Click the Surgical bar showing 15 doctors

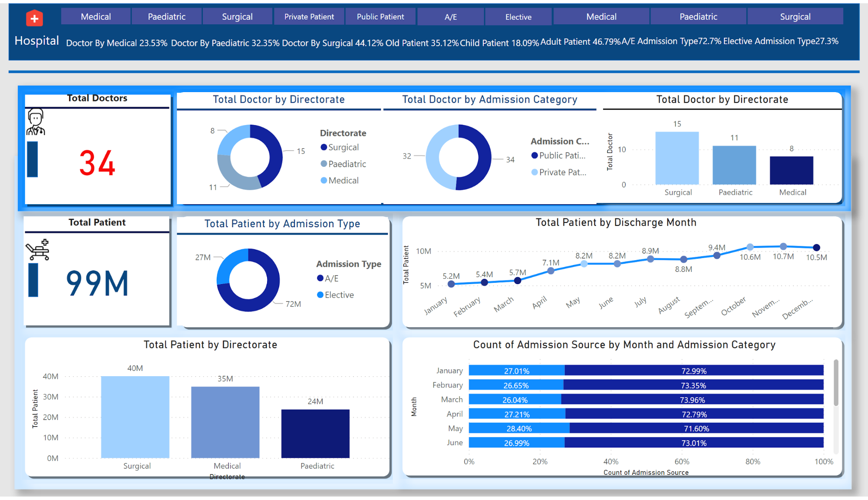pos(677,158)
